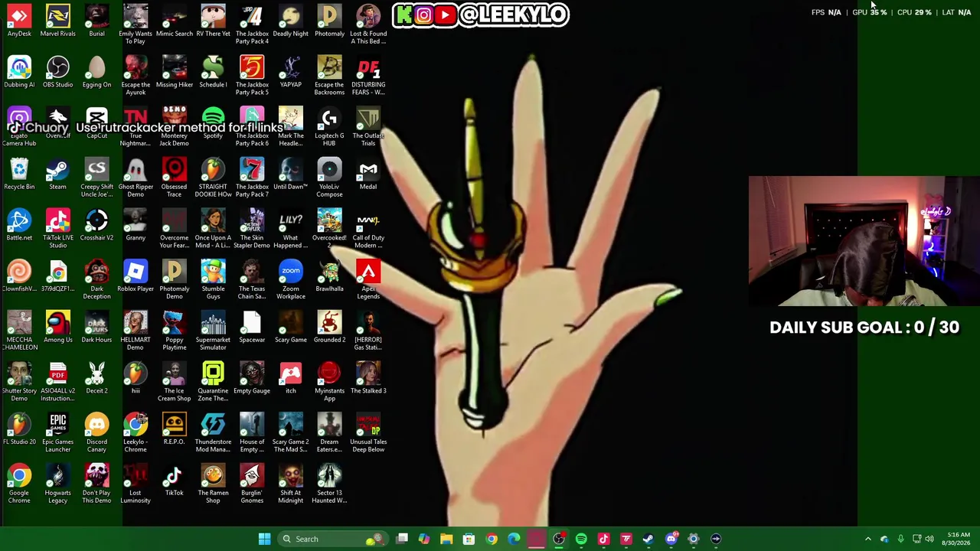Click the taskbar Search box

tap(332, 539)
